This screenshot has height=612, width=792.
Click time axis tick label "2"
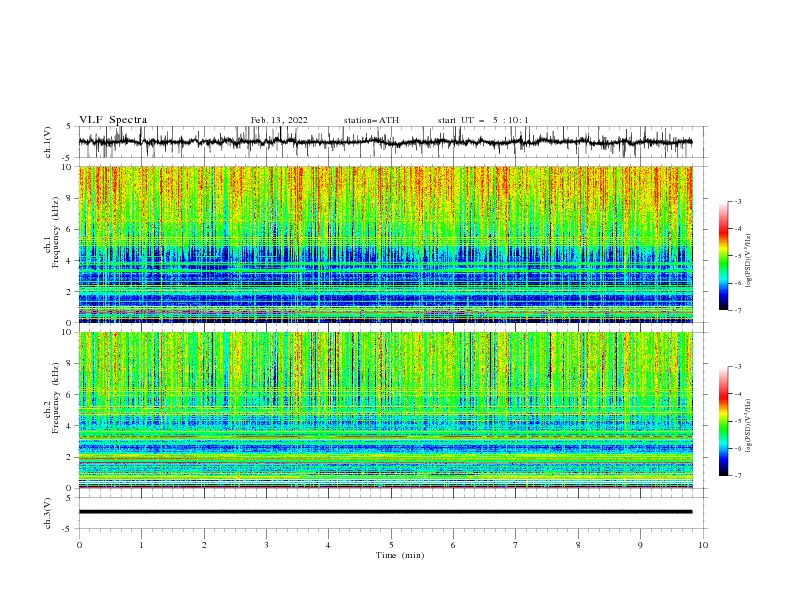[x=204, y=545]
